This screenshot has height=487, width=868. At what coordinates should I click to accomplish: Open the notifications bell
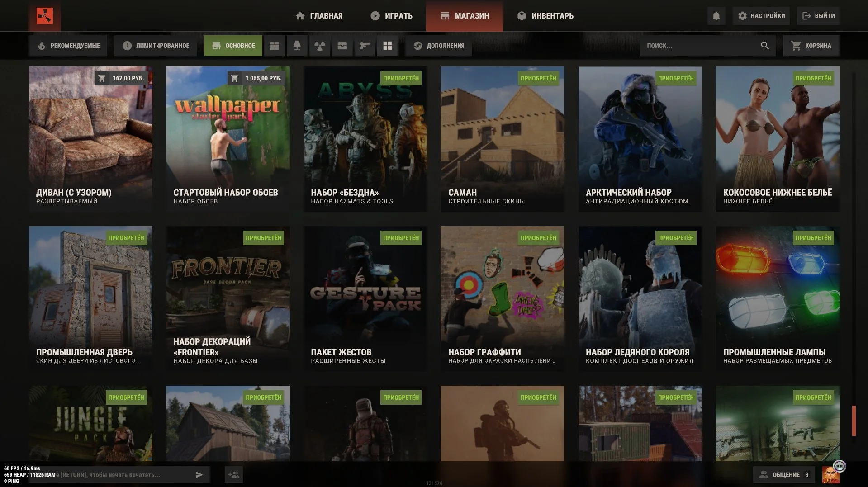pos(716,16)
